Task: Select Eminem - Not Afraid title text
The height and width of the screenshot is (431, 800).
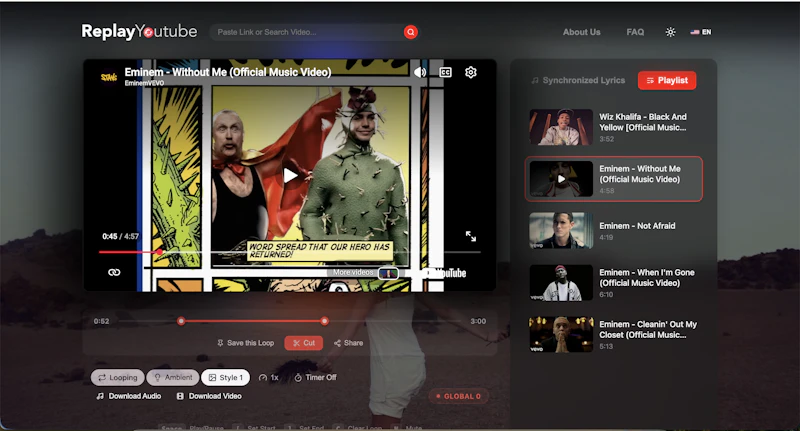Action: (x=637, y=225)
